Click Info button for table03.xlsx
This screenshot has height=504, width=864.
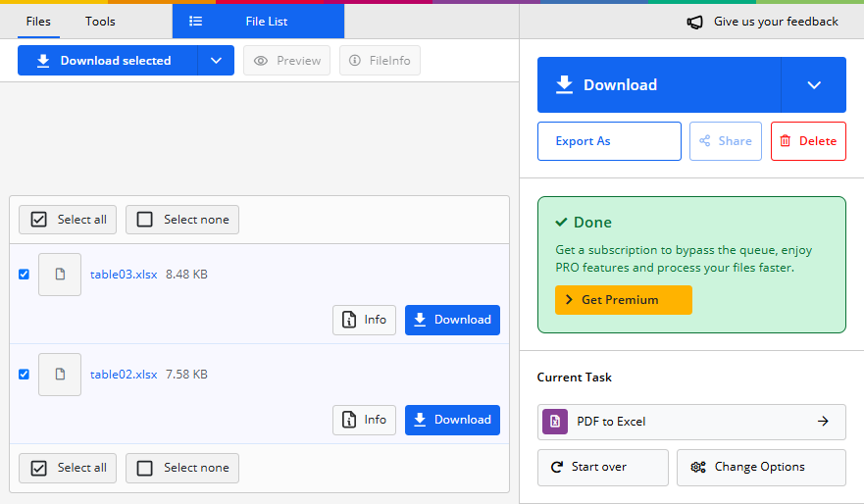tap(364, 320)
